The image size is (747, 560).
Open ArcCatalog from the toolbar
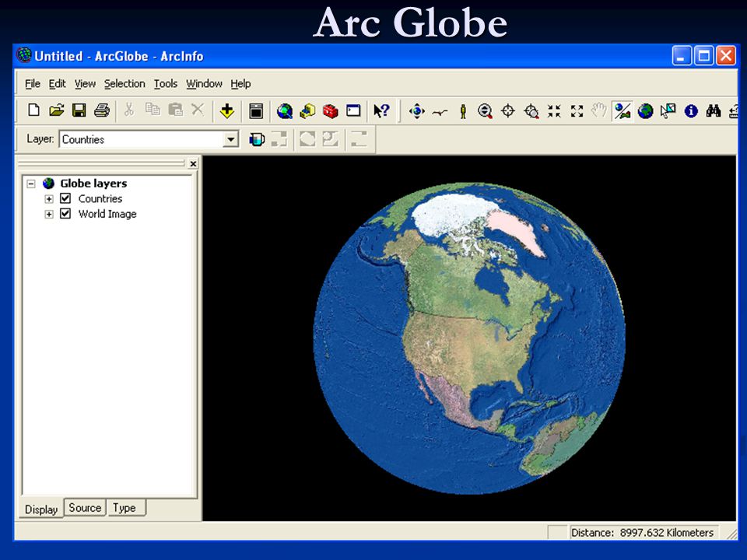point(307,111)
